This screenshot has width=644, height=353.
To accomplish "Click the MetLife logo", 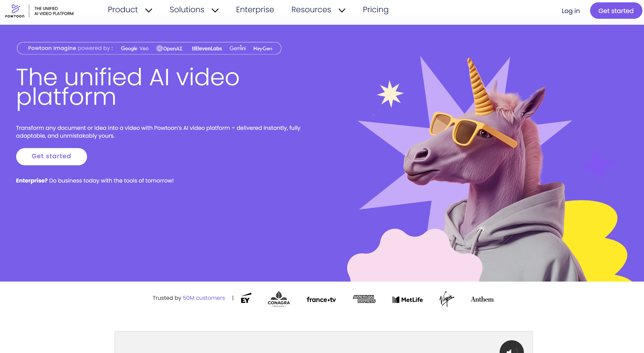I will click(x=407, y=300).
